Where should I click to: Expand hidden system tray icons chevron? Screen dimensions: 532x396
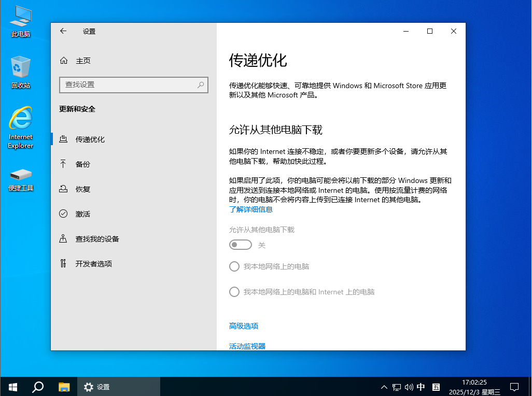pyautogui.click(x=384, y=387)
